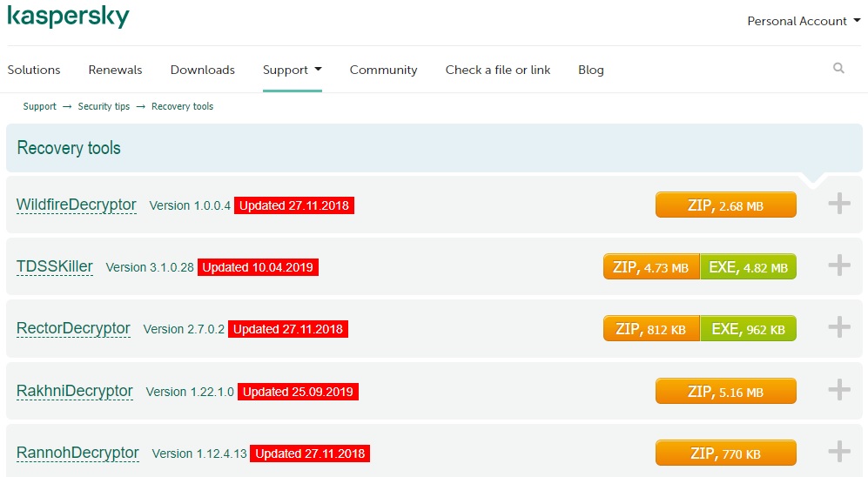Open Check a file or link
This screenshot has height=477, width=868.
[498, 70]
